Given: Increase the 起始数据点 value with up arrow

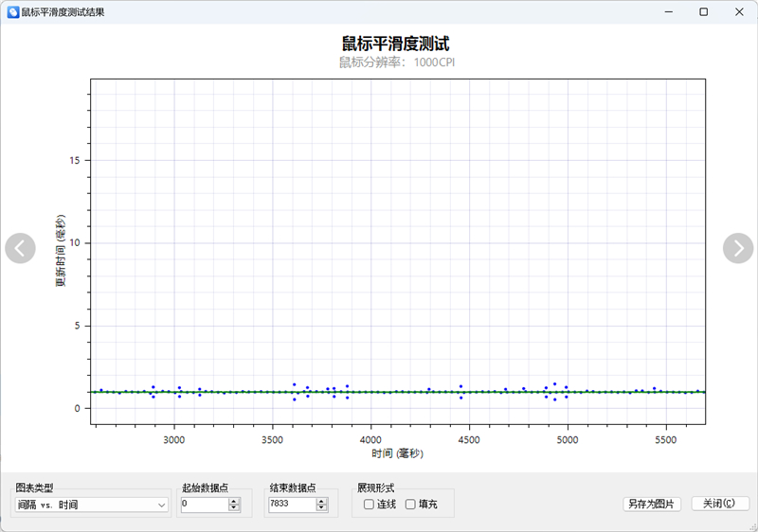Looking at the screenshot, I should click(x=234, y=502).
